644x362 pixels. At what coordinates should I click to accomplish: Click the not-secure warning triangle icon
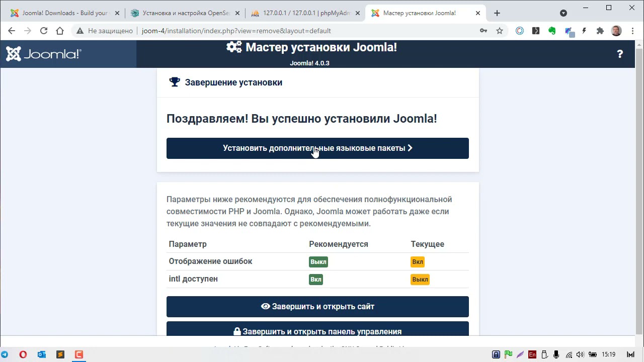tap(79, 31)
